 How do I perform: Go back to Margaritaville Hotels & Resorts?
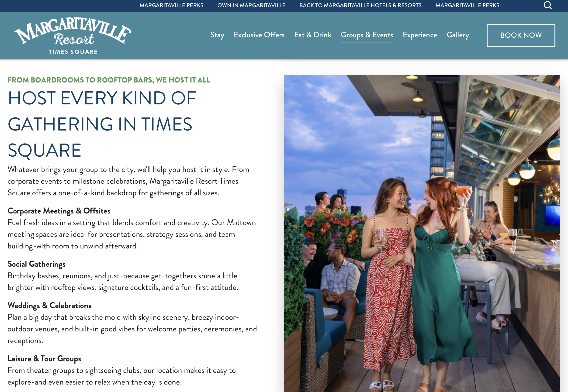360,5
